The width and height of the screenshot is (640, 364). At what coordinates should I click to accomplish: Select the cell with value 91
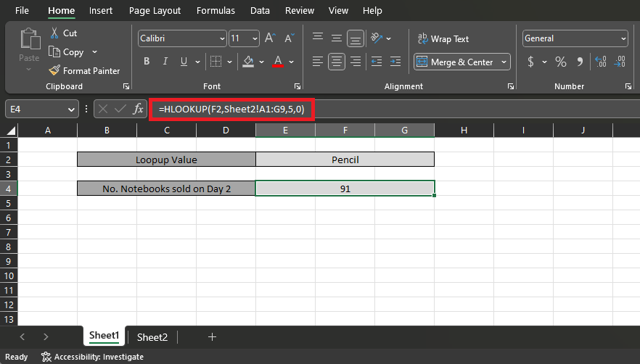pyautogui.click(x=345, y=189)
